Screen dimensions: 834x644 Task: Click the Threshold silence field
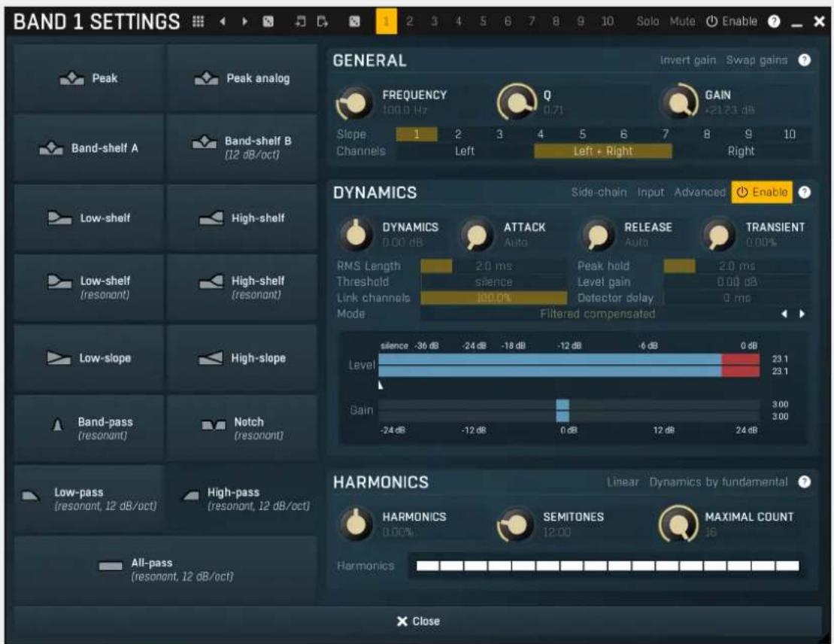click(493, 282)
